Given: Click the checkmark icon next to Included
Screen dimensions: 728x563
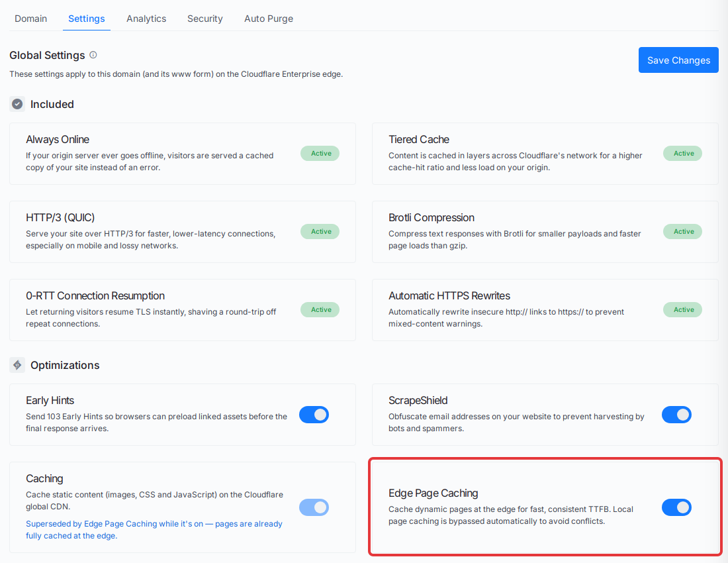Looking at the screenshot, I should [x=17, y=104].
